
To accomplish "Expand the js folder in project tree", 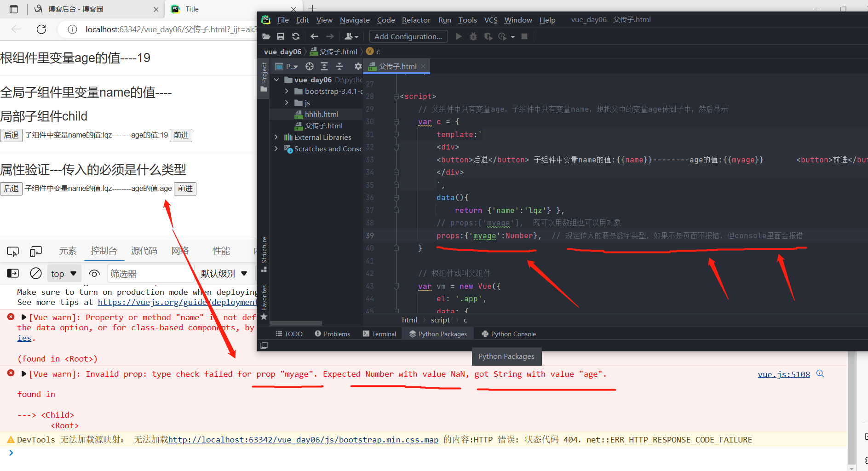I will pyautogui.click(x=287, y=103).
